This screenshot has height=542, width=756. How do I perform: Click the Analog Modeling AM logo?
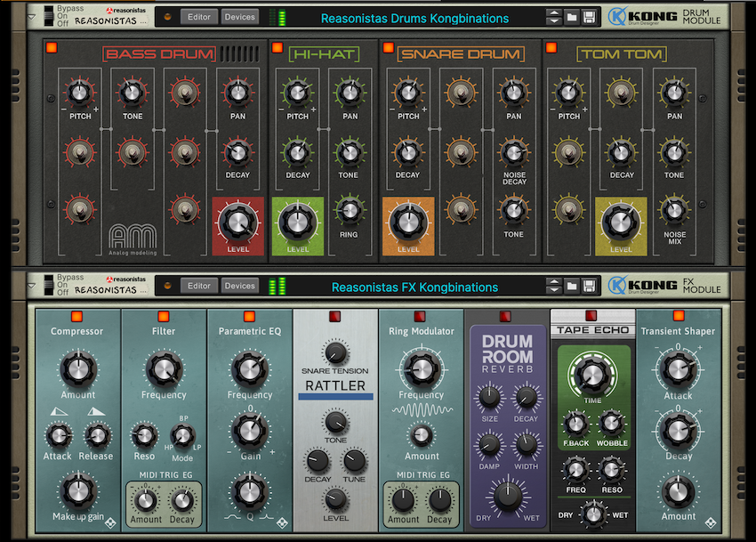click(133, 239)
